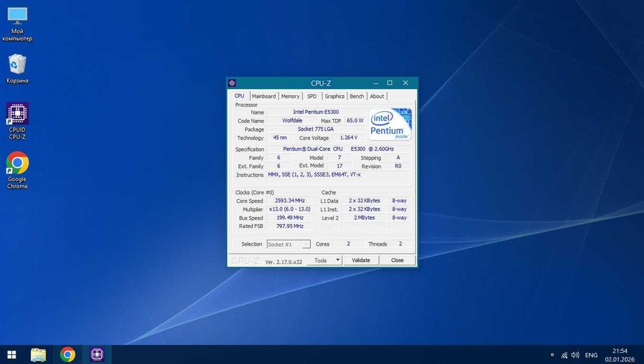Expand the Tools dropdown arrow
This screenshot has width=644, height=364.
coord(337,260)
